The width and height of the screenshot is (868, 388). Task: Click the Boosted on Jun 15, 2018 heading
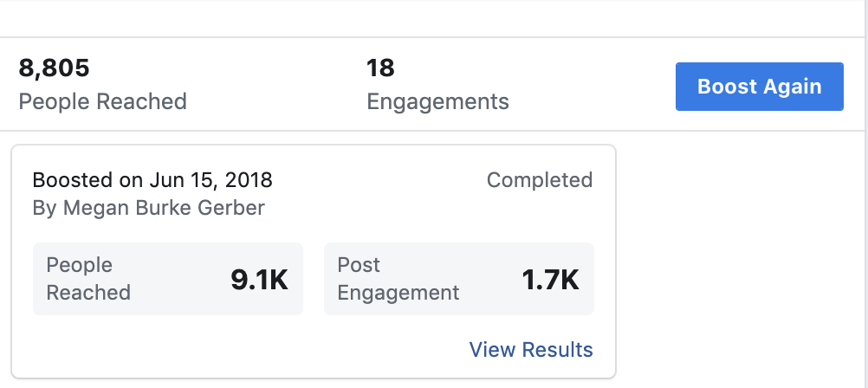point(152,180)
